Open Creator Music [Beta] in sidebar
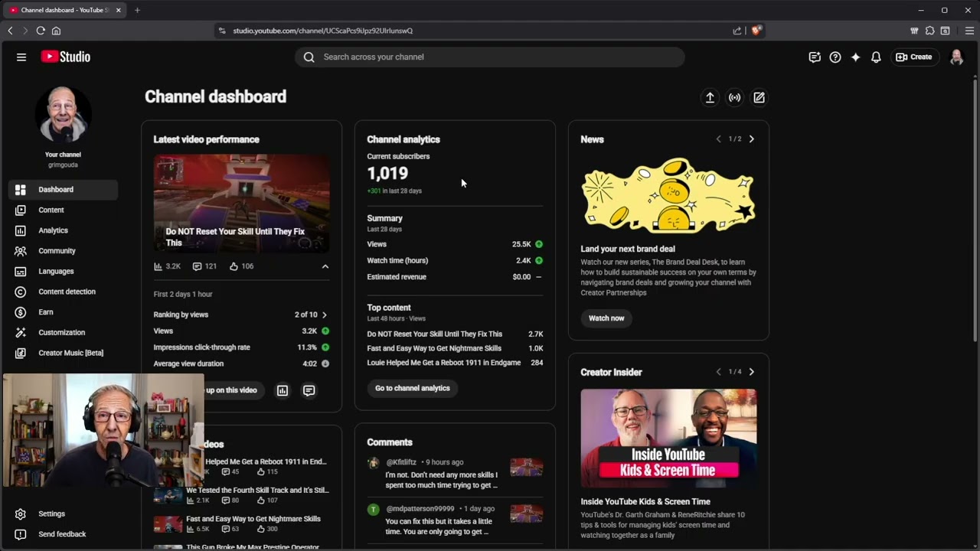Image resolution: width=980 pixels, height=551 pixels. 63,353
